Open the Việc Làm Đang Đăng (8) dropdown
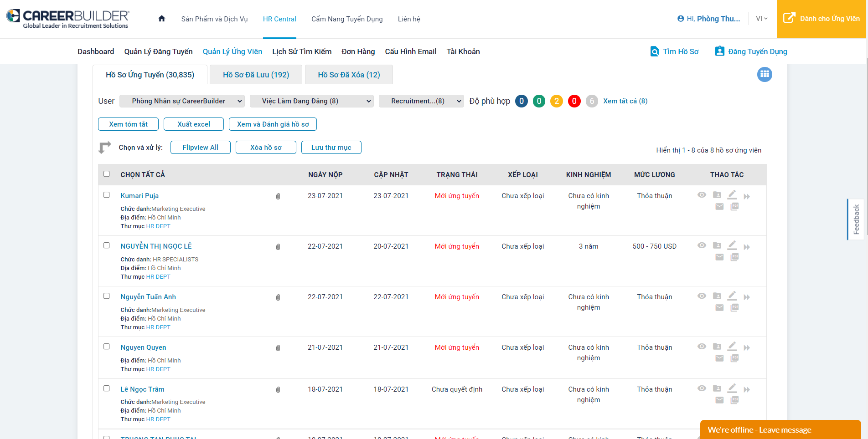868x439 pixels. click(x=312, y=101)
